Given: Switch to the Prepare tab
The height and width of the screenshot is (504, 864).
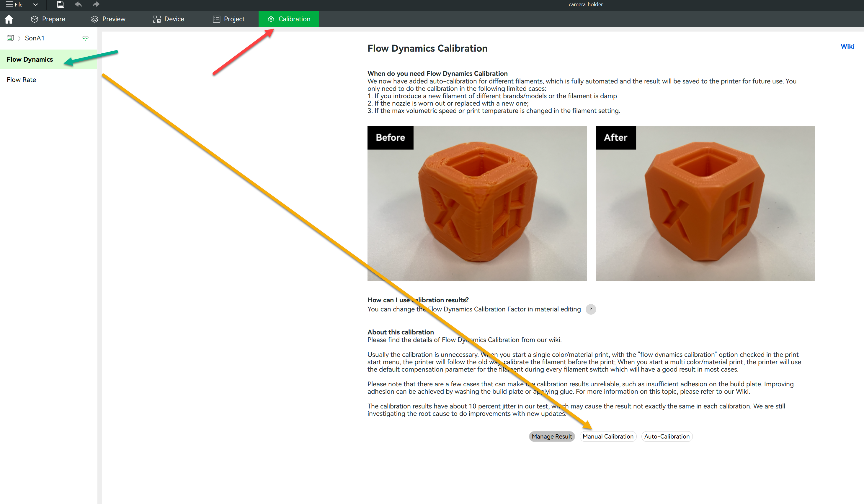Looking at the screenshot, I should tap(48, 19).
